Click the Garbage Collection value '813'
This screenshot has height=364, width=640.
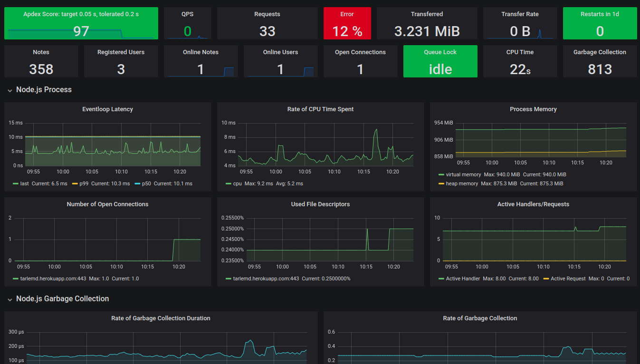[x=600, y=69]
